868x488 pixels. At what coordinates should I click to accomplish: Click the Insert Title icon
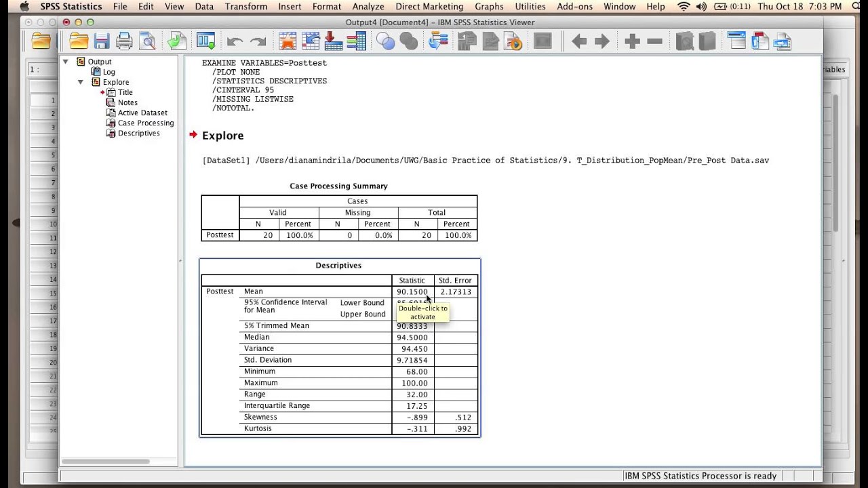point(759,41)
